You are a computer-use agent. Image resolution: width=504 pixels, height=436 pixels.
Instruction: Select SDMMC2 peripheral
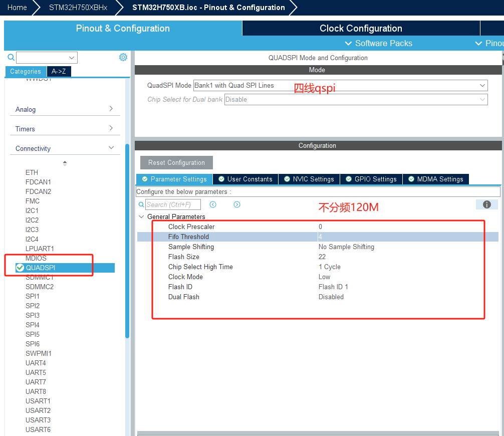click(x=40, y=287)
